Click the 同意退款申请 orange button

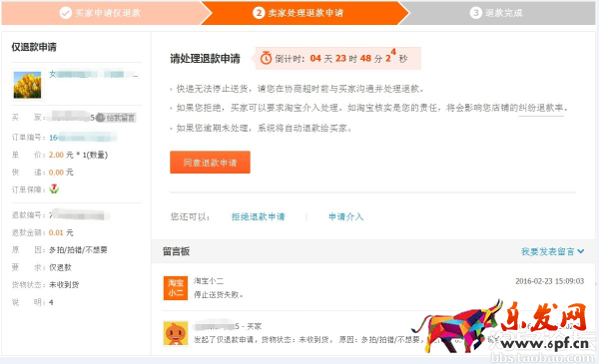coord(210,163)
